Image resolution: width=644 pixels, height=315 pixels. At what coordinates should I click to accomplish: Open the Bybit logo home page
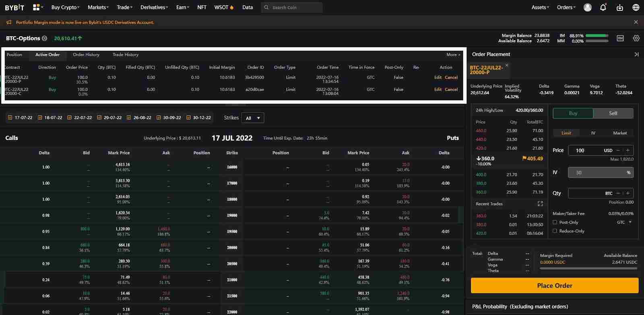click(14, 7)
